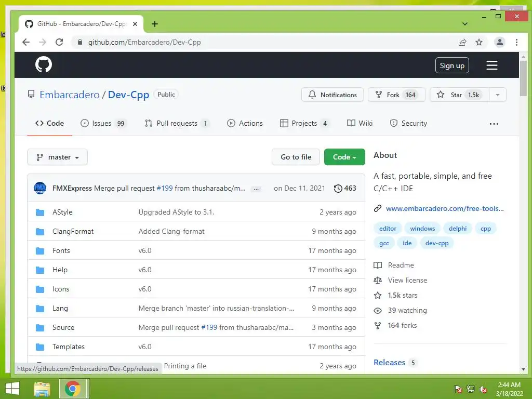Open the Fonts folder
Screen dimensions: 532x399
click(x=61, y=251)
